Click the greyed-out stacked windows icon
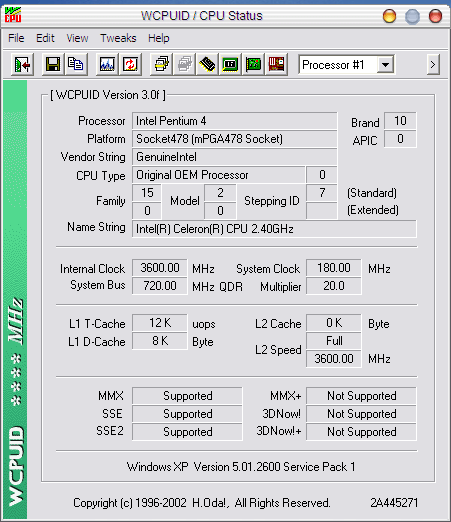This screenshot has height=522, width=451. (x=184, y=64)
